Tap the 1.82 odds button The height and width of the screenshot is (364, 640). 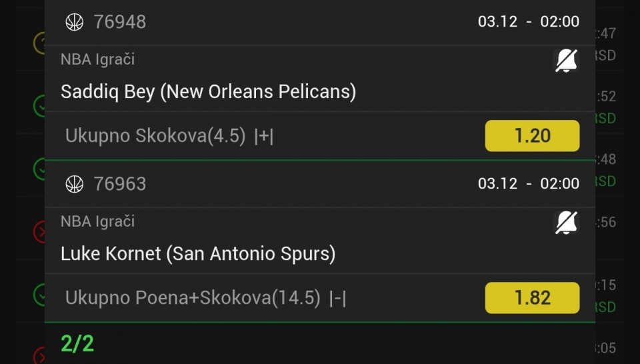(532, 297)
